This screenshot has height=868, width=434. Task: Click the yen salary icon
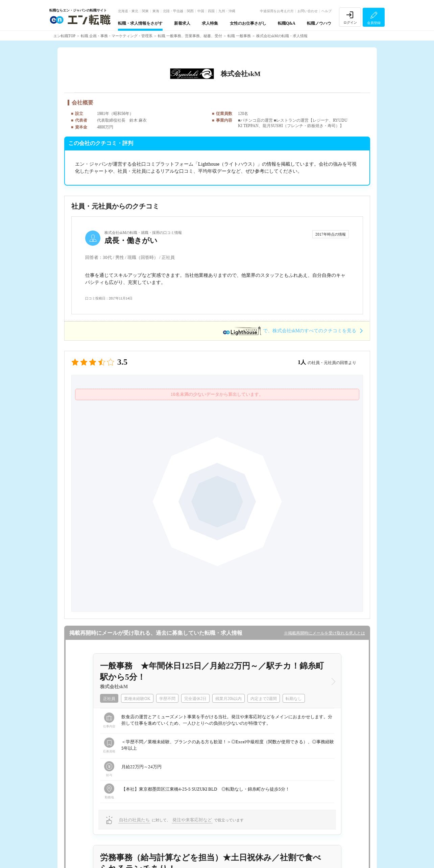click(x=109, y=766)
